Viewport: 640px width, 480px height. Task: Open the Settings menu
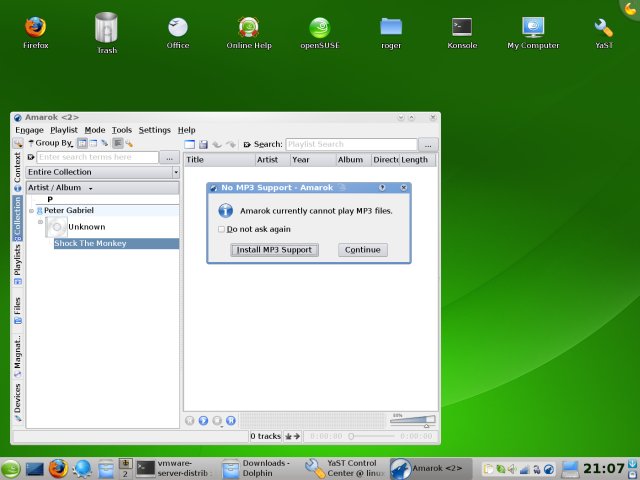pos(154,130)
